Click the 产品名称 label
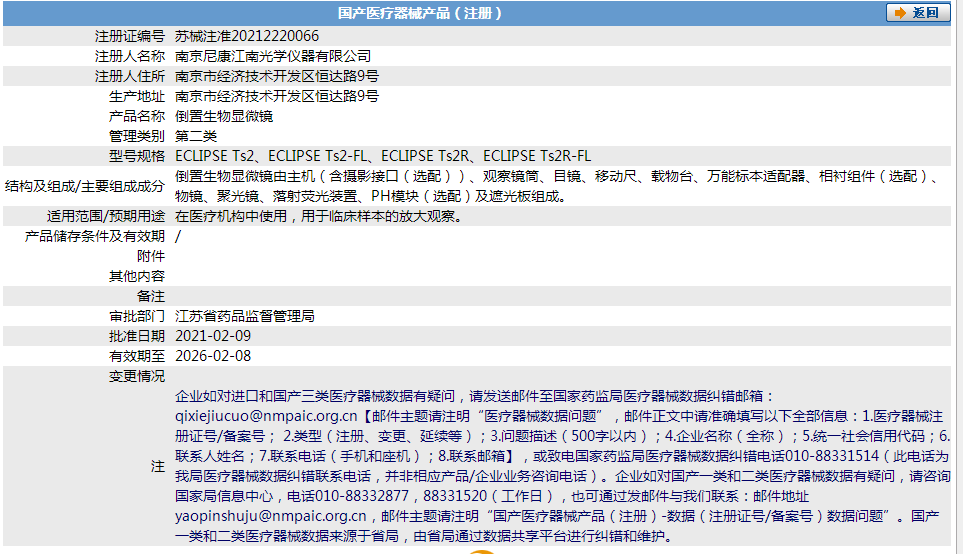Screen dimensions: 963x554 (x=137, y=116)
